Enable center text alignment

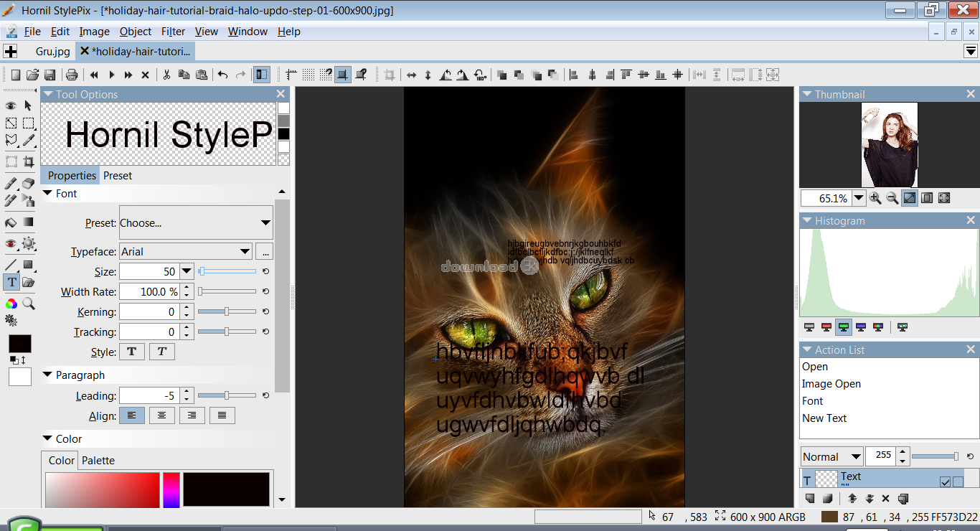pos(161,415)
